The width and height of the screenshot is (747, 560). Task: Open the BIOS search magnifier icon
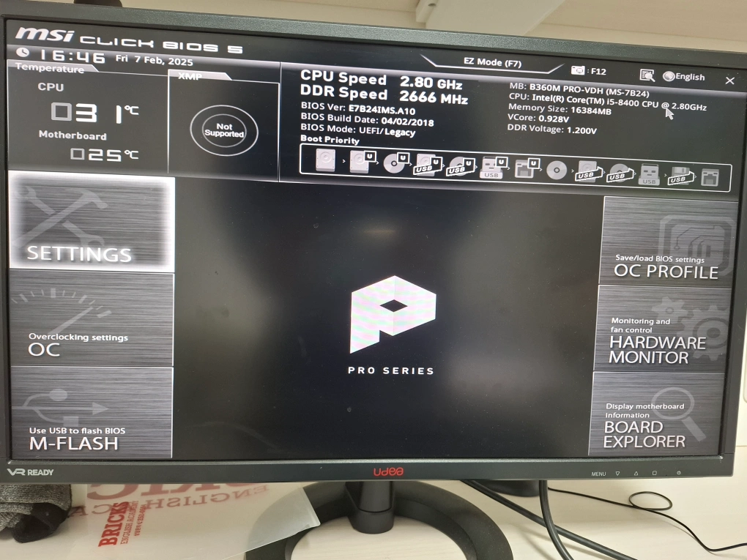[647, 75]
